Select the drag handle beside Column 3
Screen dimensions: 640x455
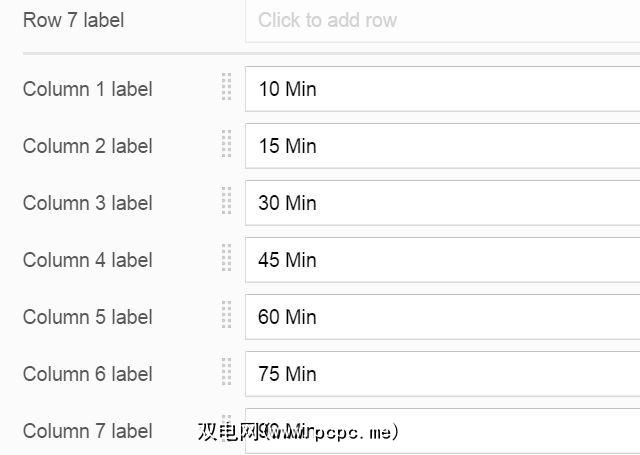tap(227, 202)
